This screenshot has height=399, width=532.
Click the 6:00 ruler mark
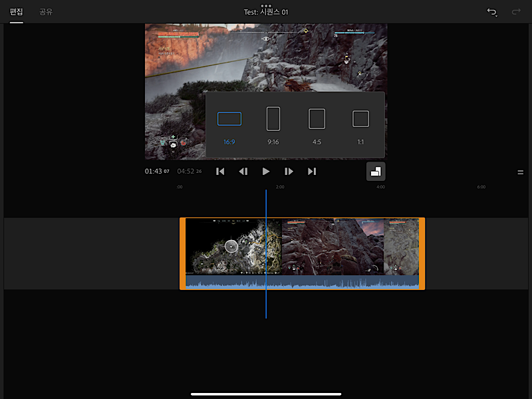tap(481, 187)
